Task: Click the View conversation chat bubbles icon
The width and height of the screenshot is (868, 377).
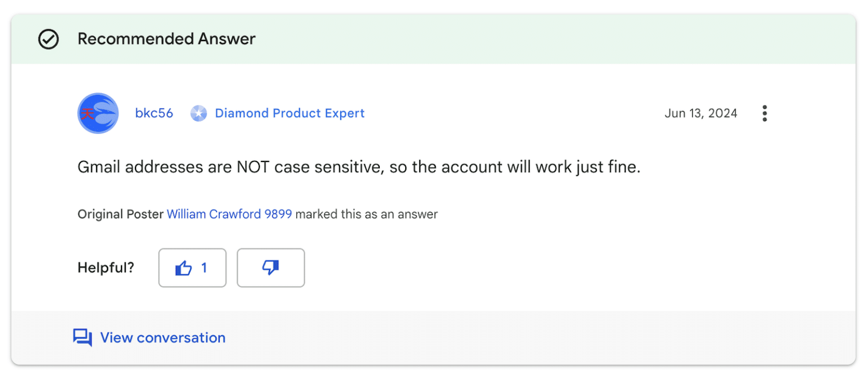Action: 83,337
